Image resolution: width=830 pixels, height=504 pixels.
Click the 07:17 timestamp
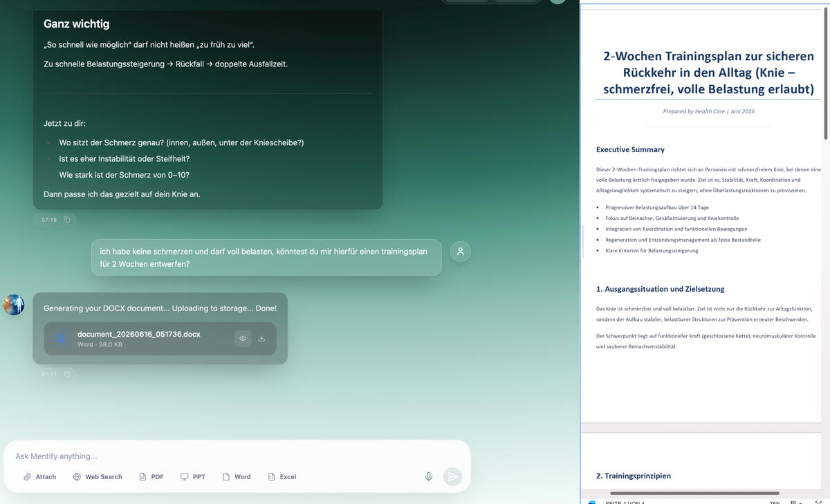coord(48,375)
